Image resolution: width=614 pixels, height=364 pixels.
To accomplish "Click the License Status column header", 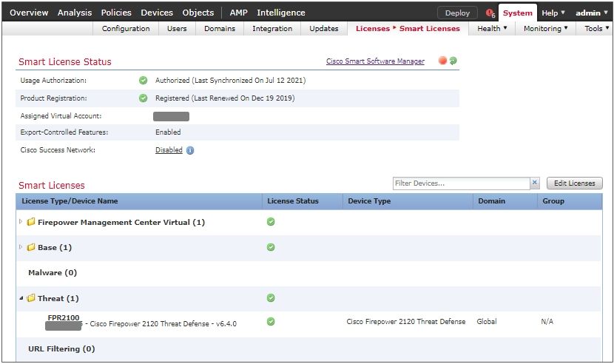I will pyautogui.click(x=303, y=201).
